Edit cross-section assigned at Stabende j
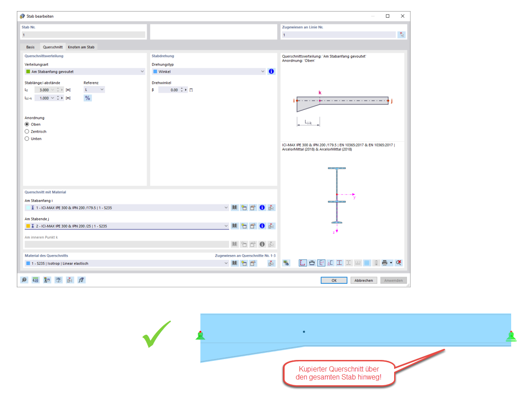This screenshot has width=532, height=399. (x=253, y=226)
